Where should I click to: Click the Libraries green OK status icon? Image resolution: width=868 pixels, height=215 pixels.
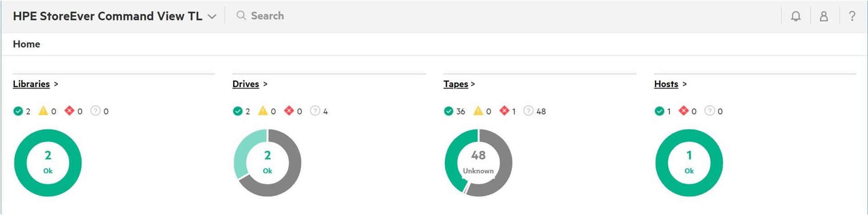(x=18, y=111)
